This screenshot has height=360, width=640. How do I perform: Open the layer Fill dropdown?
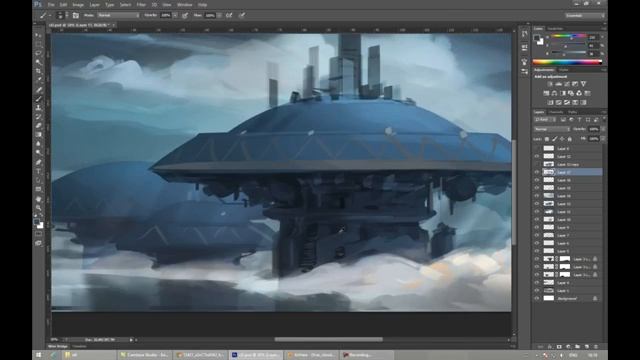[603, 139]
